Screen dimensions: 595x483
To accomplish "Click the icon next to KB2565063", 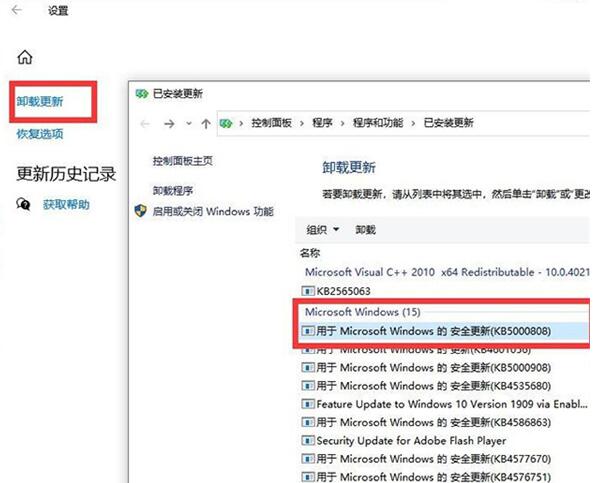I will pyautogui.click(x=308, y=291).
